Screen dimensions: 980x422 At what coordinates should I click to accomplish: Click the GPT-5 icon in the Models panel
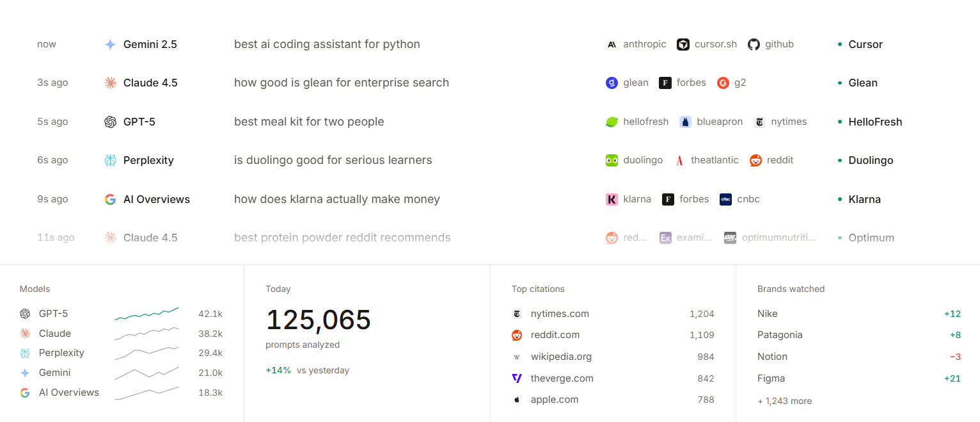[x=25, y=314]
